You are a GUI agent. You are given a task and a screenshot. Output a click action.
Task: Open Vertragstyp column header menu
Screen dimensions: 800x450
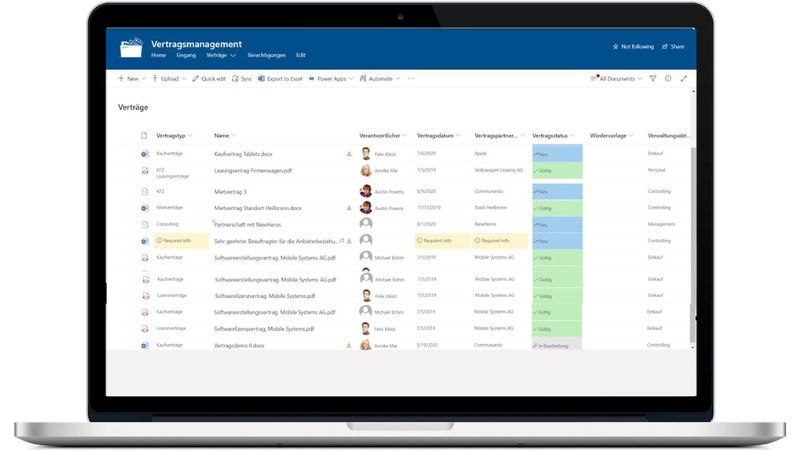click(x=174, y=135)
